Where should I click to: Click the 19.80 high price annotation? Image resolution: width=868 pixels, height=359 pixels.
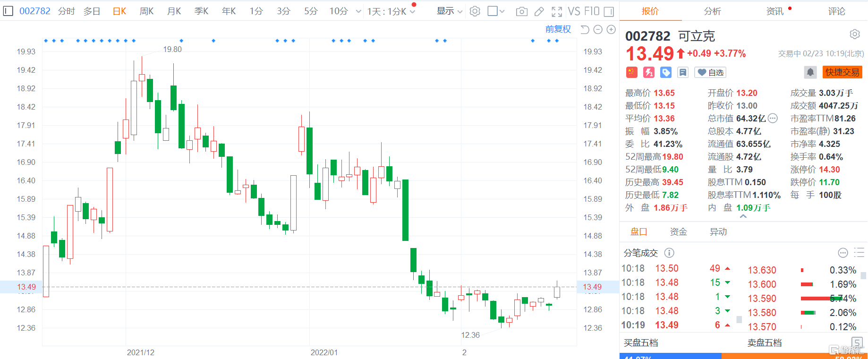[x=172, y=49]
